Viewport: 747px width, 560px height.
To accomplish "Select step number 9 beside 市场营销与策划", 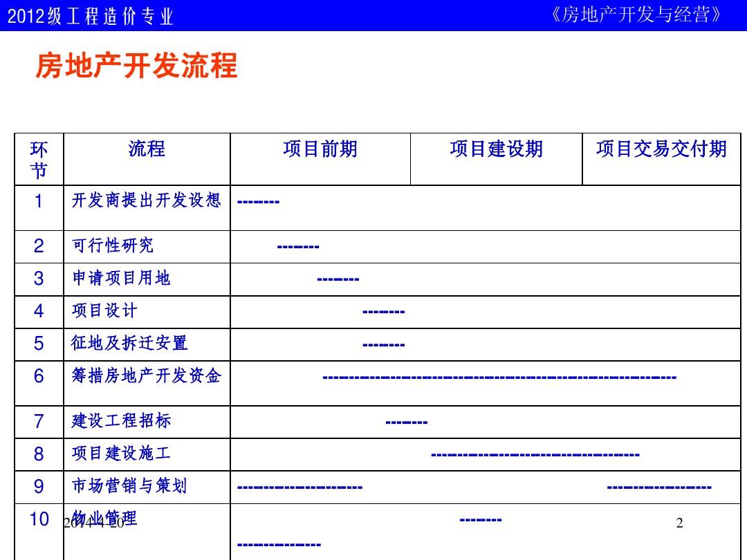I will tap(39, 487).
